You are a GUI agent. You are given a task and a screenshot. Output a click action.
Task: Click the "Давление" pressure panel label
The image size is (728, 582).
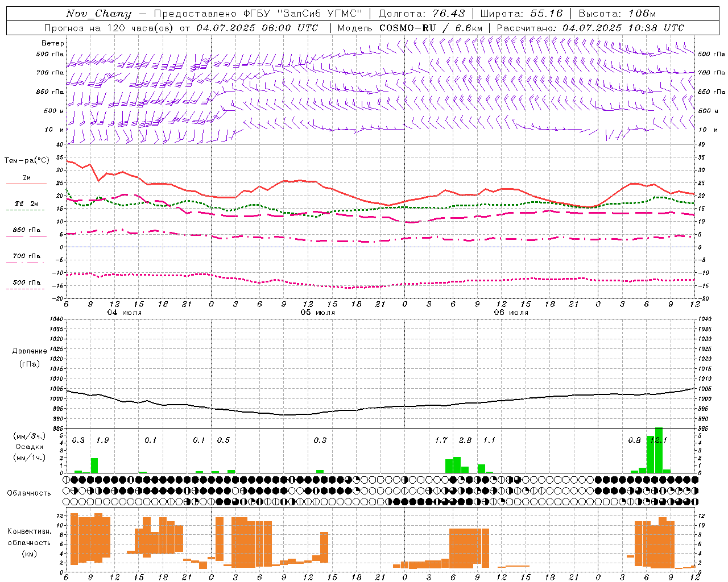tap(30, 351)
